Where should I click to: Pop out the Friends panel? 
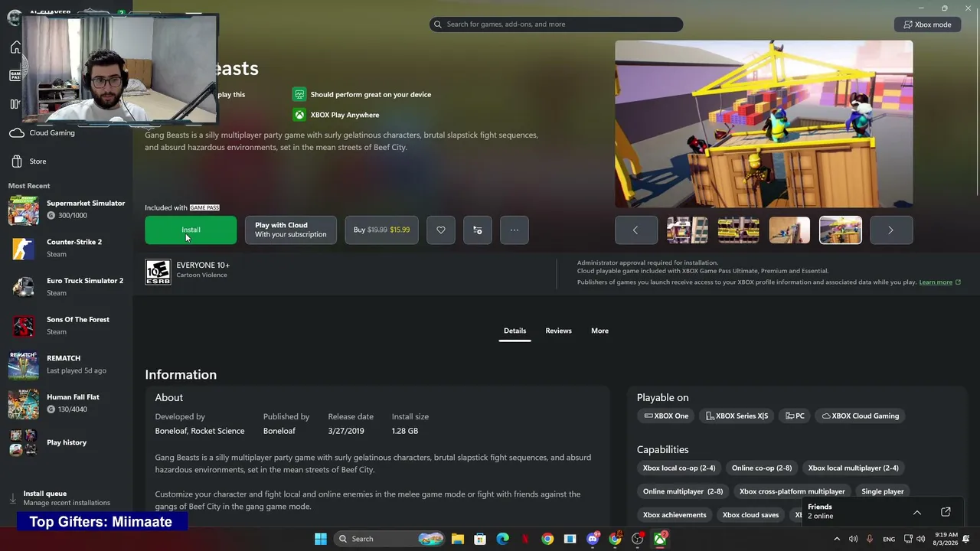tap(946, 512)
